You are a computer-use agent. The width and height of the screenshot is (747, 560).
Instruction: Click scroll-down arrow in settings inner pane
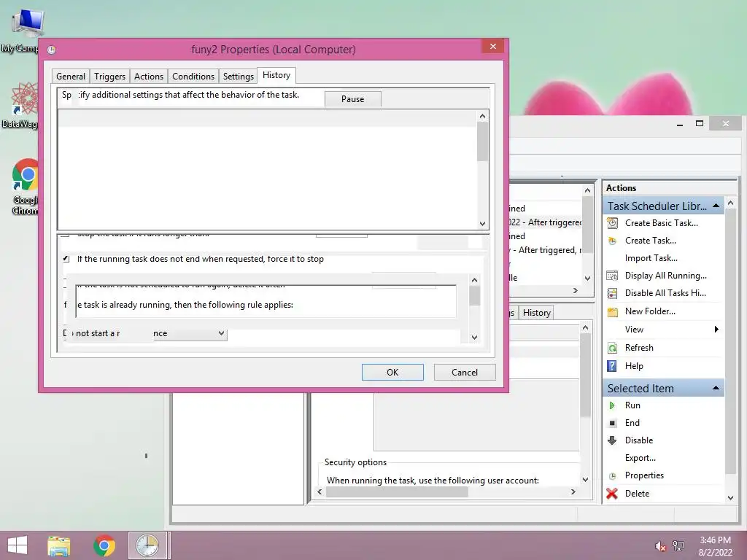[474, 337]
